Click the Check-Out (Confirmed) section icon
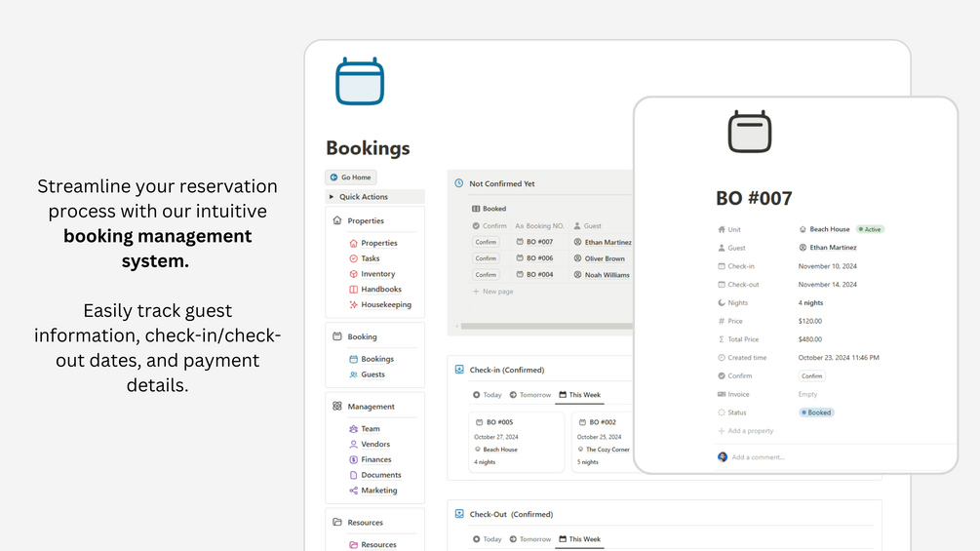Viewport: 980px width, 551px height. (459, 514)
